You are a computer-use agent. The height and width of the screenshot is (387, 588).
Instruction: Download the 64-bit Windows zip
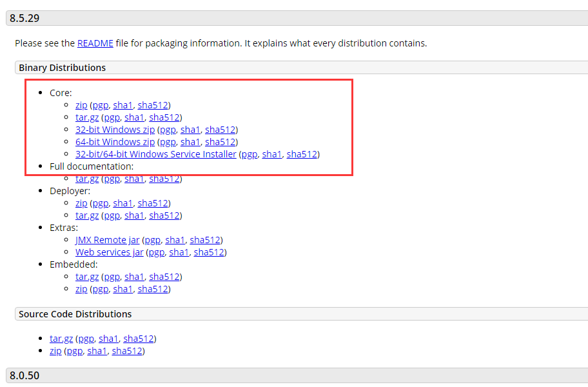pyautogui.click(x=115, y=142)
